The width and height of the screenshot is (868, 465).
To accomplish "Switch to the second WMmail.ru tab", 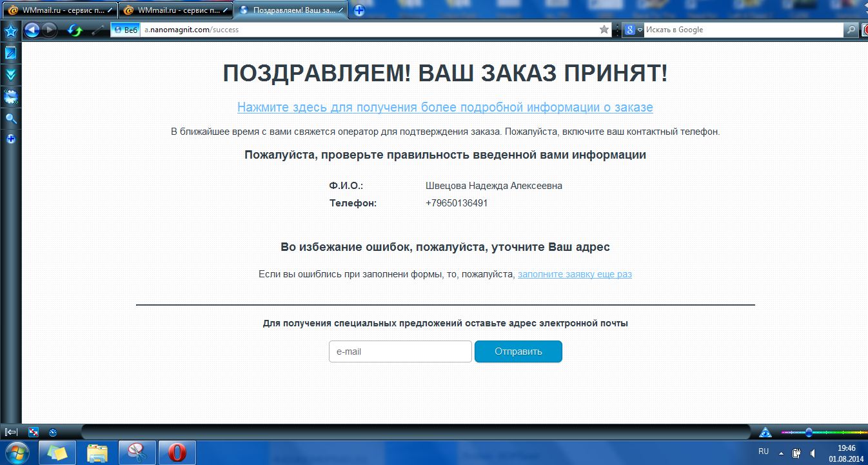I will (x=176, y=10).
